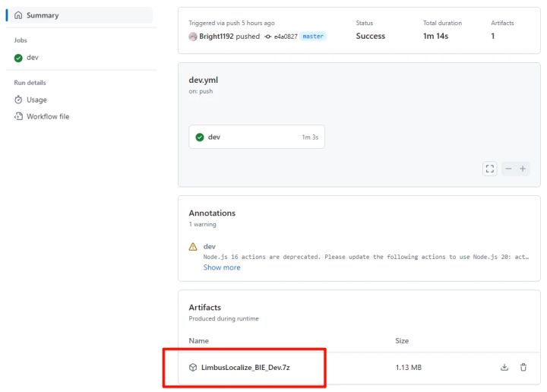Open commit e4a0827 link

coord(286,36)
